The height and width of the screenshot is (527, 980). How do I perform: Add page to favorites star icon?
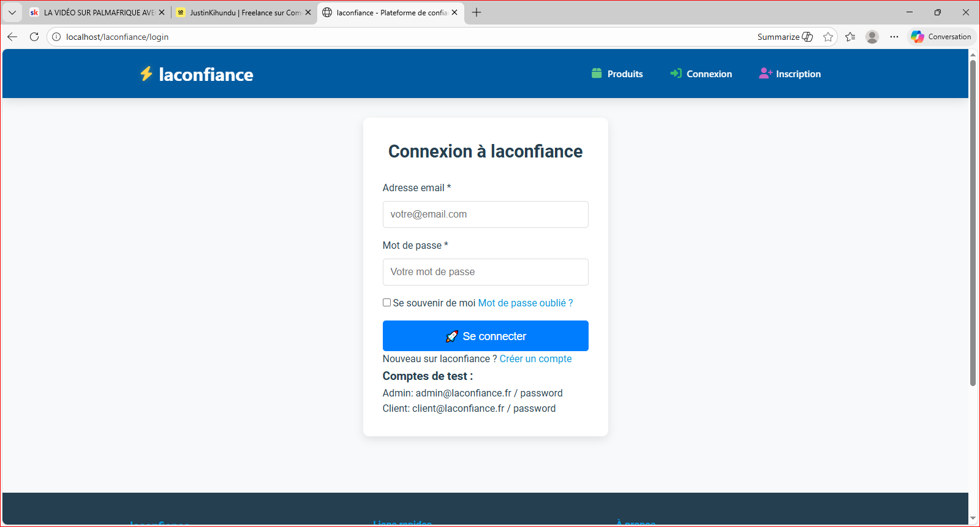click(828, 37)
